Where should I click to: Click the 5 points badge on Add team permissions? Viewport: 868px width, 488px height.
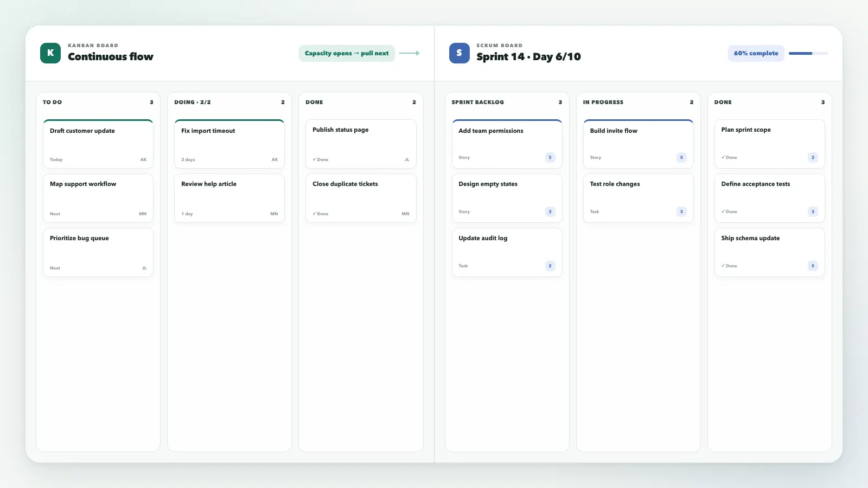tap(550, 157)
